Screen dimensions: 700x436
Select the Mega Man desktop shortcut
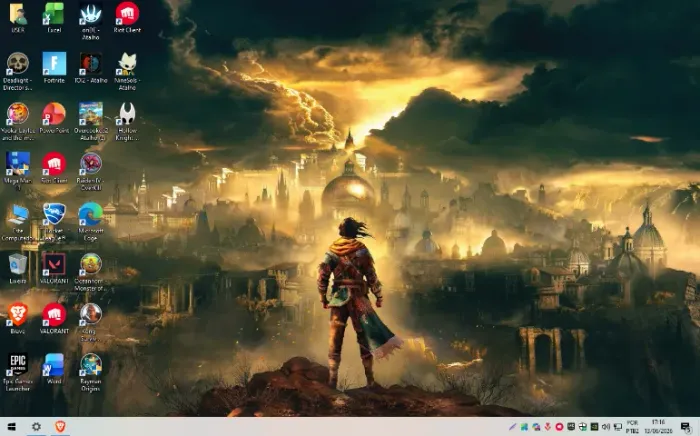coord(18,171)
